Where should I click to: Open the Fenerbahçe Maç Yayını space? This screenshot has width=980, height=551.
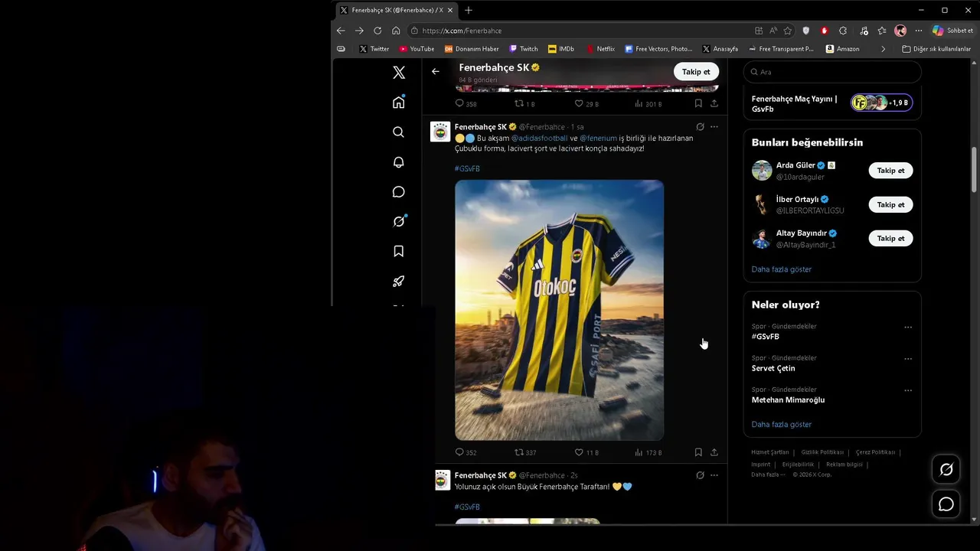[832, 103]
